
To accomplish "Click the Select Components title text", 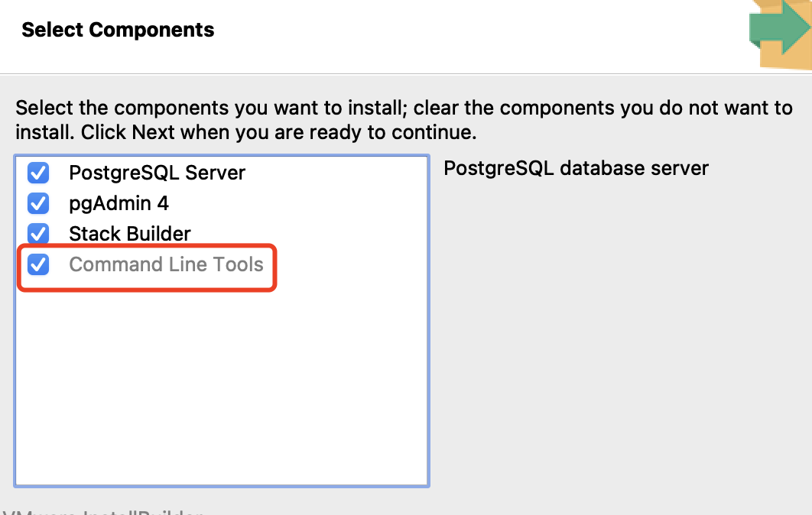I will pos(117,30).
